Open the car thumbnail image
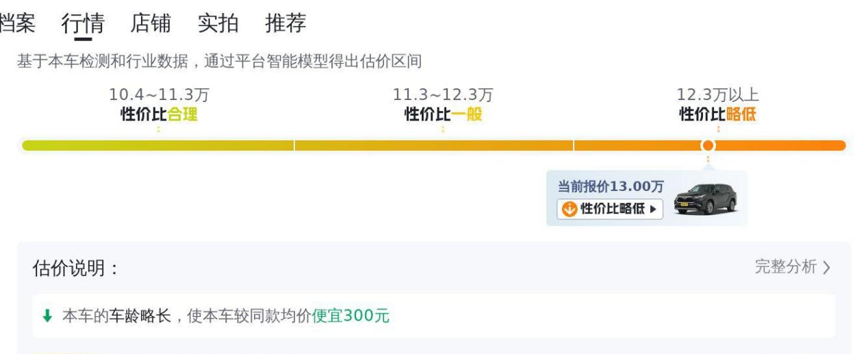868x354 pixels. (x=705, y=199)
